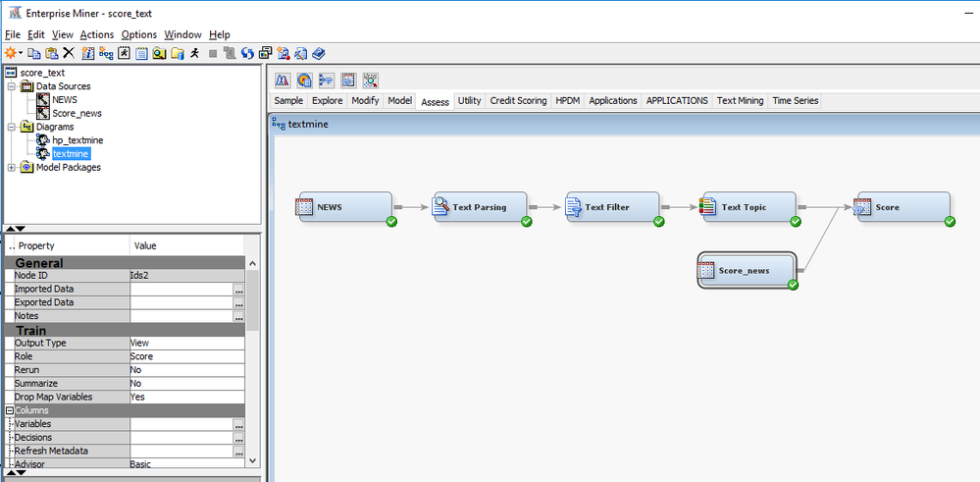Click the Help book icon in toolbar

pyautogui.click(x=319, y=54)
